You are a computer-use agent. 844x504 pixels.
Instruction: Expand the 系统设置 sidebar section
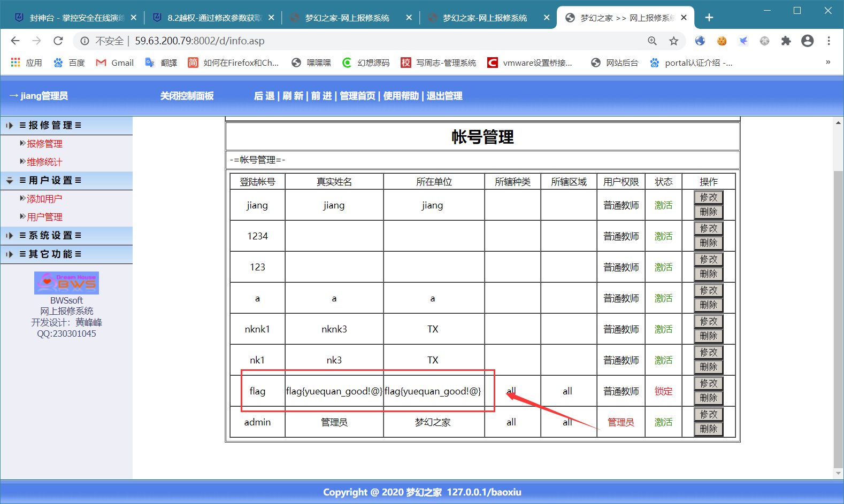[x=66, y=236]
